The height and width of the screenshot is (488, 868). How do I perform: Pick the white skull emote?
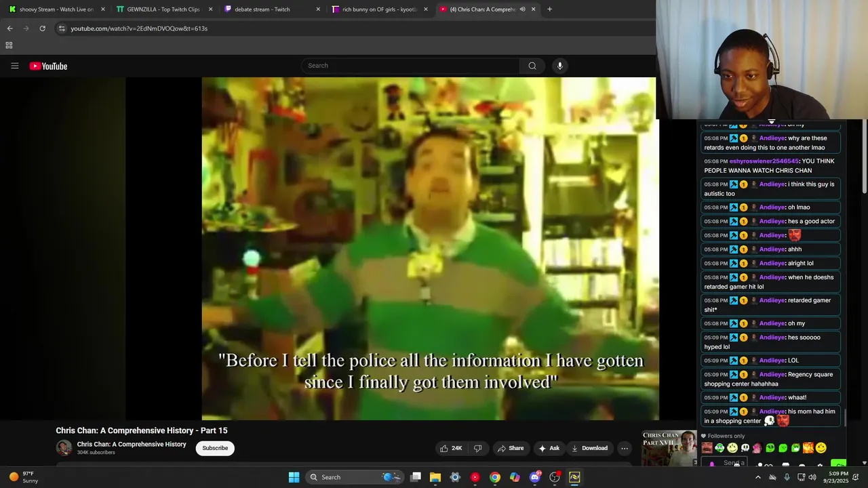745,448
